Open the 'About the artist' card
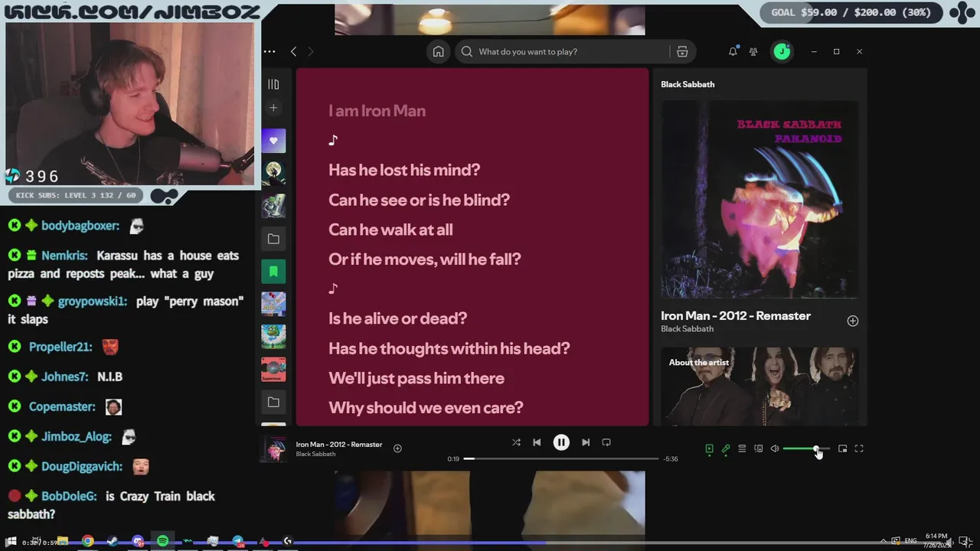Image resolution: width=980 pixels, height=551 pixels. (759, 386)
